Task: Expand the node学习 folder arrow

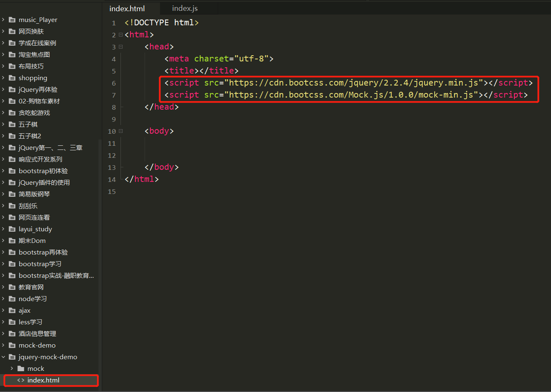Action: pyautogui.click(x=3, y=299)
